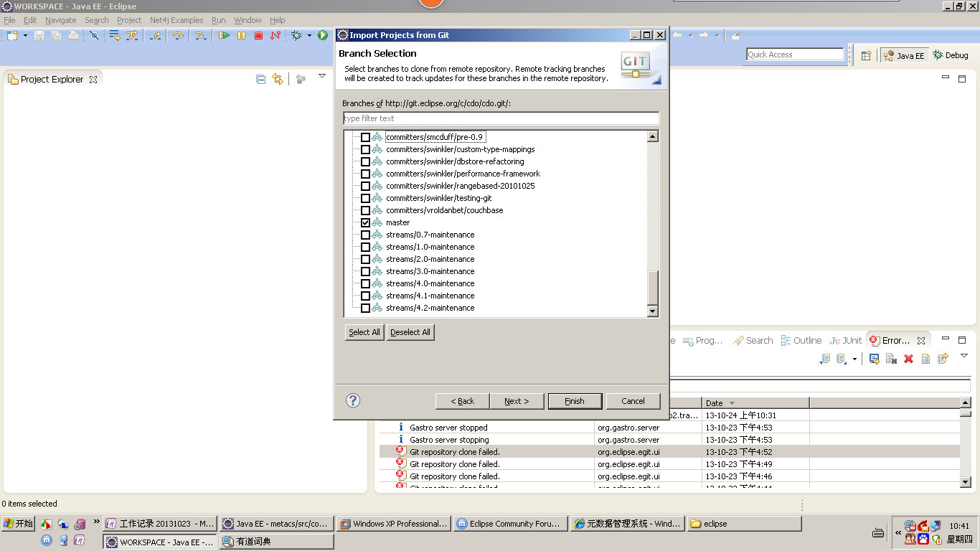Click the red Disconnect icon
Image resolution: width=980 pixels, height=551 pixels.
click(275, 35)
